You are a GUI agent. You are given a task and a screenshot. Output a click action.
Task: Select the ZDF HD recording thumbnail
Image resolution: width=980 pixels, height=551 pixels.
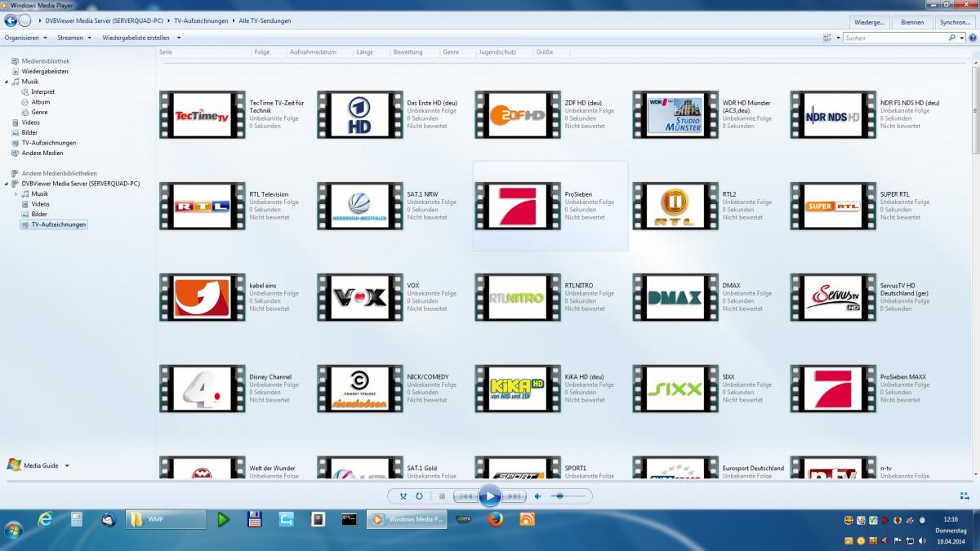point(517,115)
